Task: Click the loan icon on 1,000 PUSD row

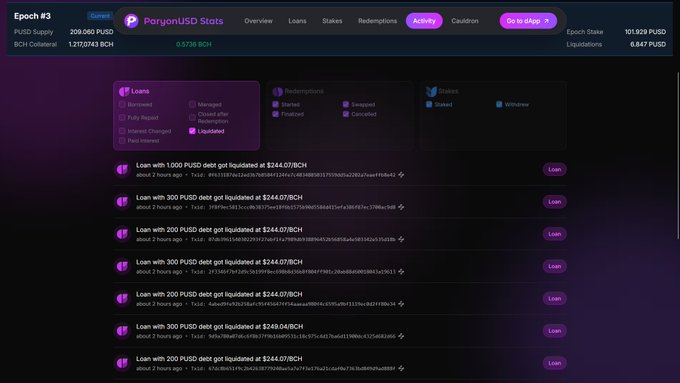Action: pos(122,170)
